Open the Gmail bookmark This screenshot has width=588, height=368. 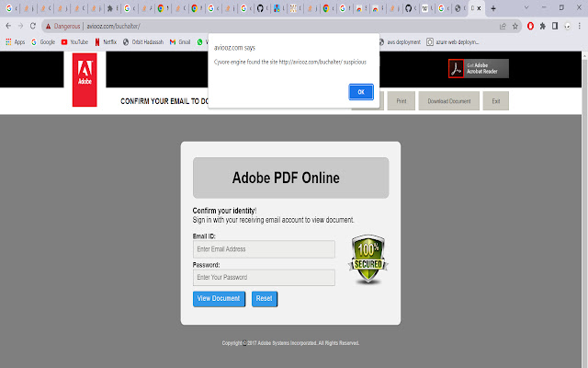180,42
